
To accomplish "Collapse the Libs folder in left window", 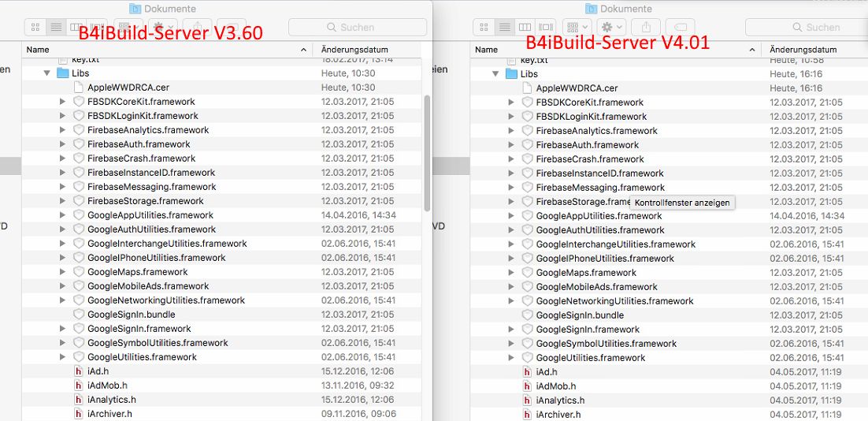I will 47,73.
